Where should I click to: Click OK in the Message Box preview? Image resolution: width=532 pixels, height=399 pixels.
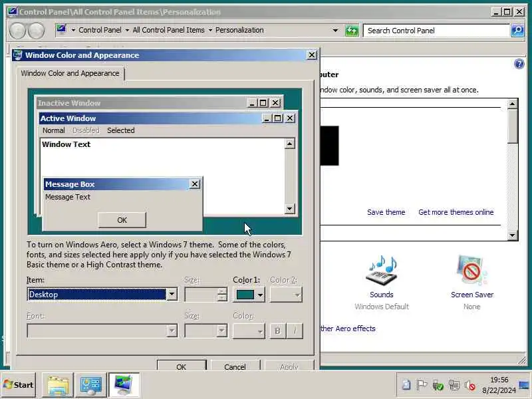pyautogui.click(x=122, y=220)
